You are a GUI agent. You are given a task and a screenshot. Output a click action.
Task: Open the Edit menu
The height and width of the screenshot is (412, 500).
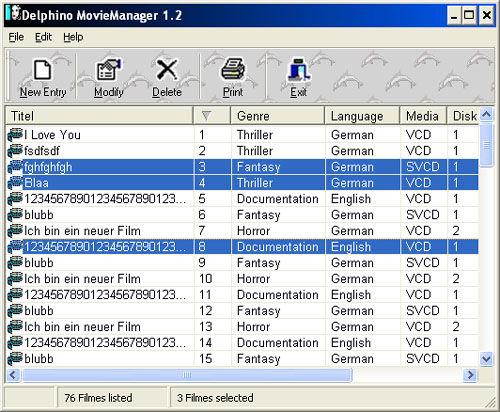click(43, 37)
